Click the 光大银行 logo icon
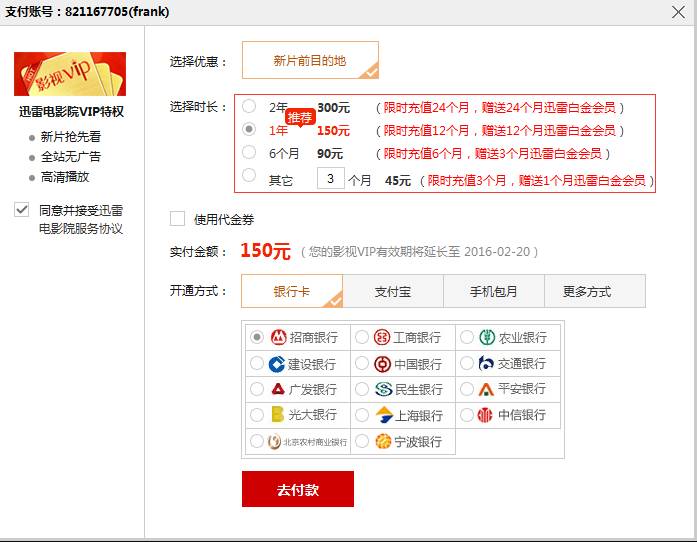Image resolution: width=697 pixels, height=542 pixels. (x=277, y=414)
